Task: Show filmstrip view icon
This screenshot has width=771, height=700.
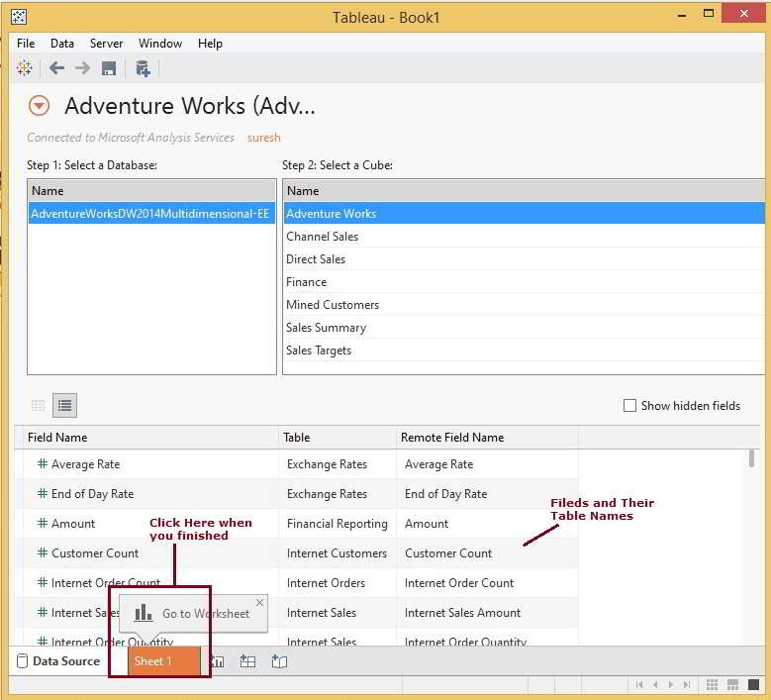Action: (732, 684)
